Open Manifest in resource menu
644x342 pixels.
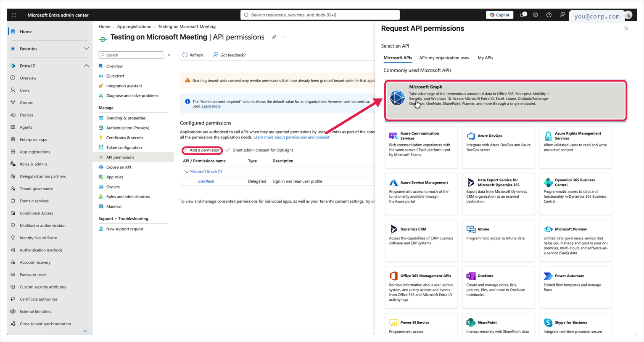click(x=114, y=207)
